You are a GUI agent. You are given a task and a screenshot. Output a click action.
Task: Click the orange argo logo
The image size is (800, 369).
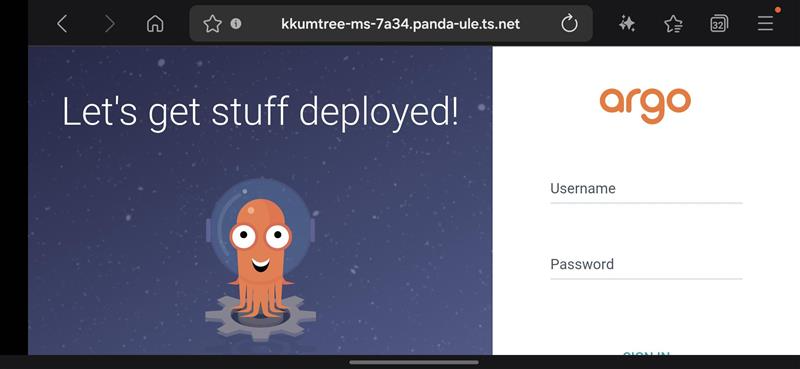click(x=645, y=106)
